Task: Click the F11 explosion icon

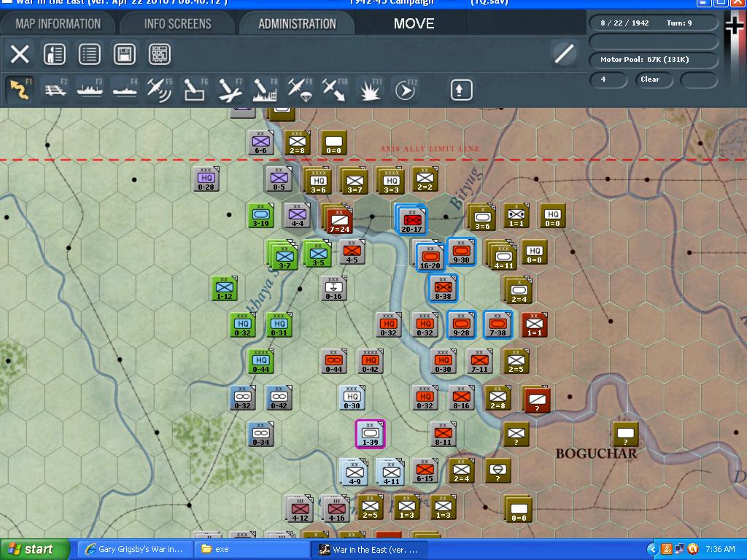Action: coord(370,90)
